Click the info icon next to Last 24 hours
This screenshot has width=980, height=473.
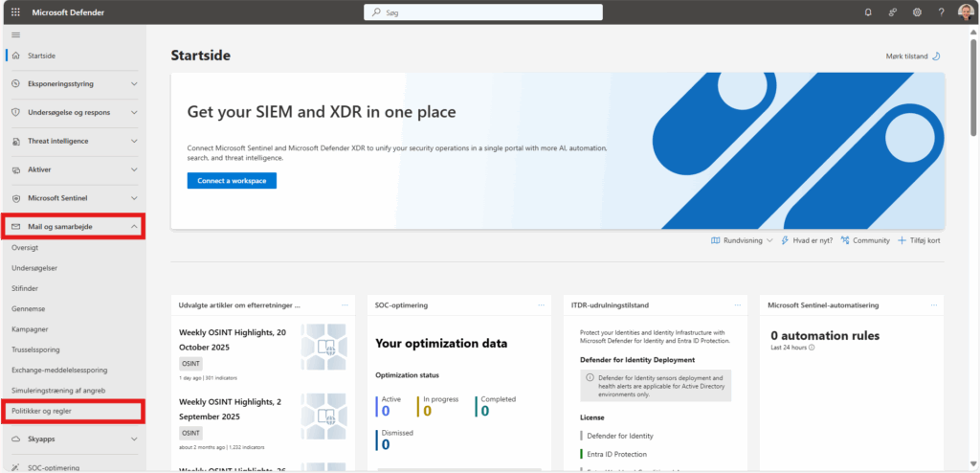[x=812, y=348]
